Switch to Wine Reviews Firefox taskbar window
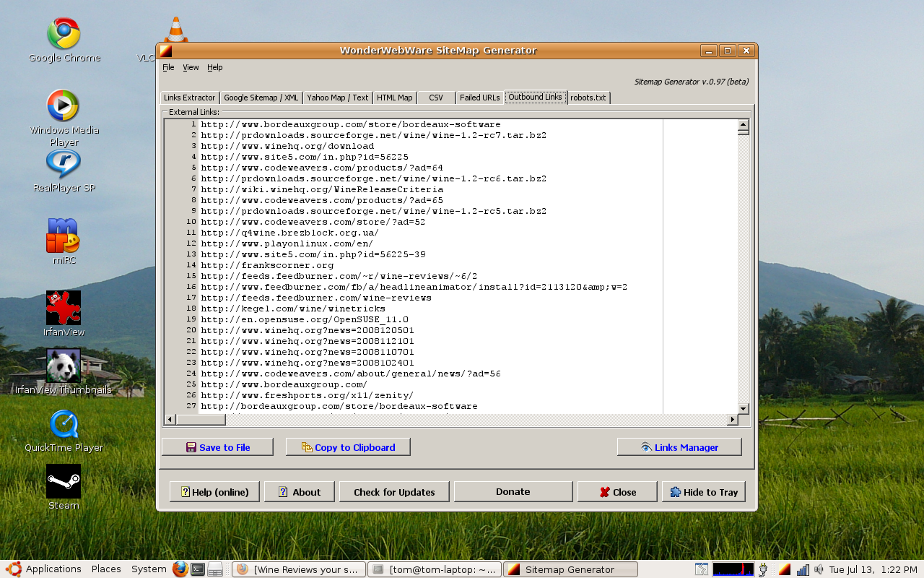The width and height of the screenshot is (924, 578). pyautogui.click(x=298, y=569)
